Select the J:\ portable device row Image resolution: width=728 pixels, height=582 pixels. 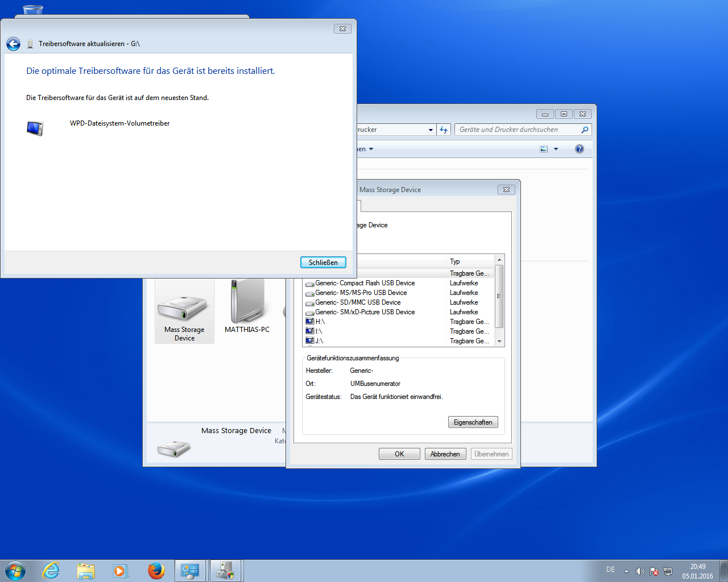pos(399,341)
